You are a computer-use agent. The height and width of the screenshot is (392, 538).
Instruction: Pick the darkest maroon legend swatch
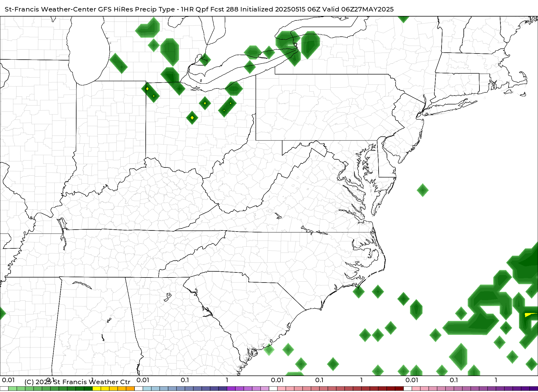(x=399, y=389)
